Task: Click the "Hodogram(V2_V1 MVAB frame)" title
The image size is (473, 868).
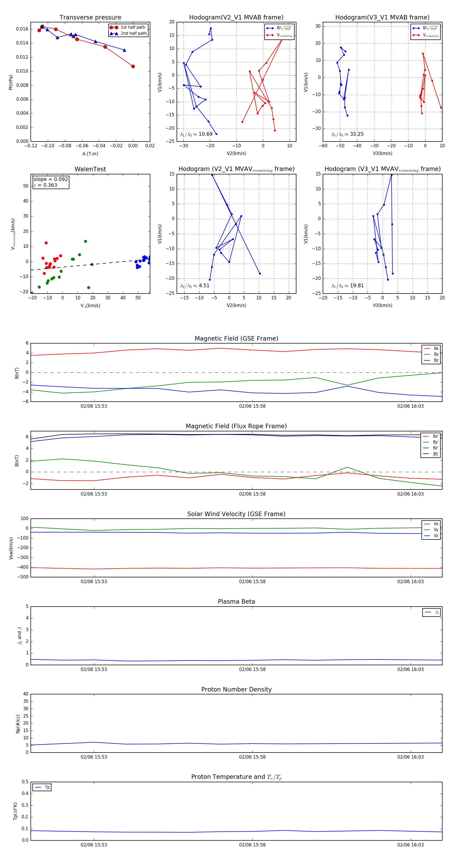Action: pos(236,18)
